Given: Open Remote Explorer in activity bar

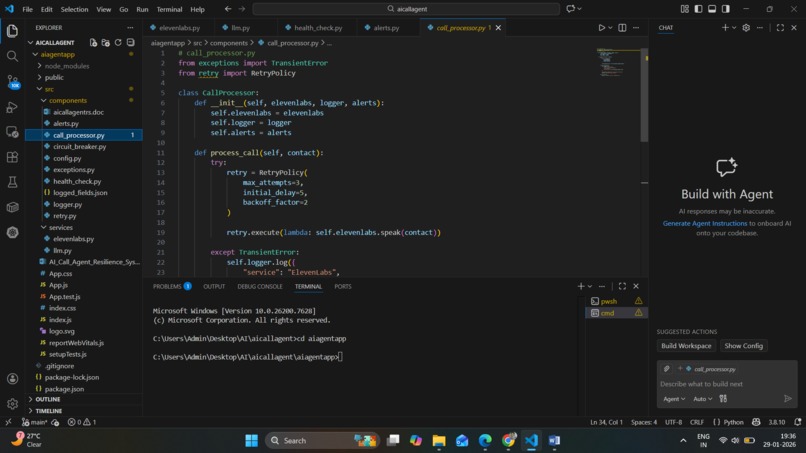Looking at the screenshot, I should [x=12, y=132].
